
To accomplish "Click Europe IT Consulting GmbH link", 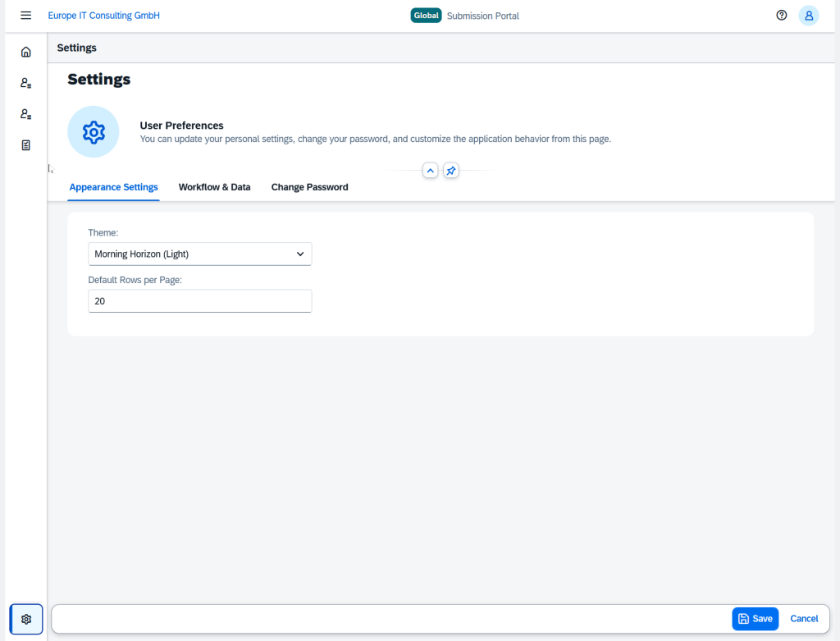I will (104, 16).
